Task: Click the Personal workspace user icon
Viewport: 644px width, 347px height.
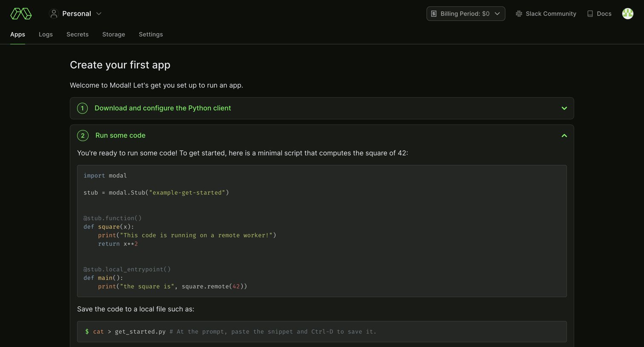Action: click(x=54, y=14)
